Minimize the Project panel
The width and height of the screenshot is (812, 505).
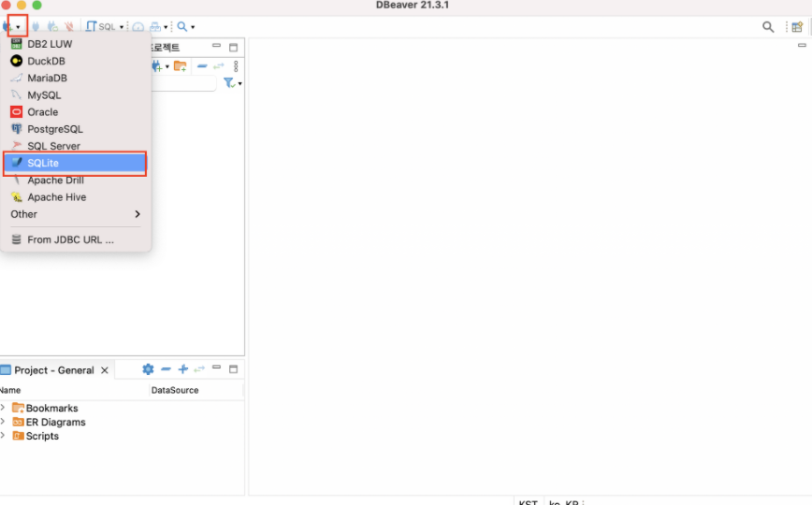click(216, 368)
